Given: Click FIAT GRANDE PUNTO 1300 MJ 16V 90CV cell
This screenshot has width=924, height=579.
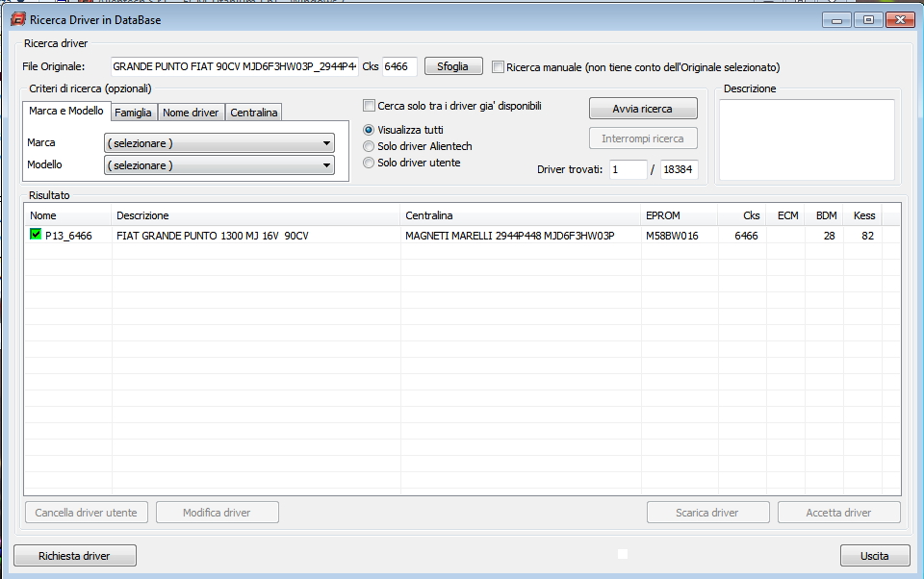Looking at the screenshot, I should 212,236.
